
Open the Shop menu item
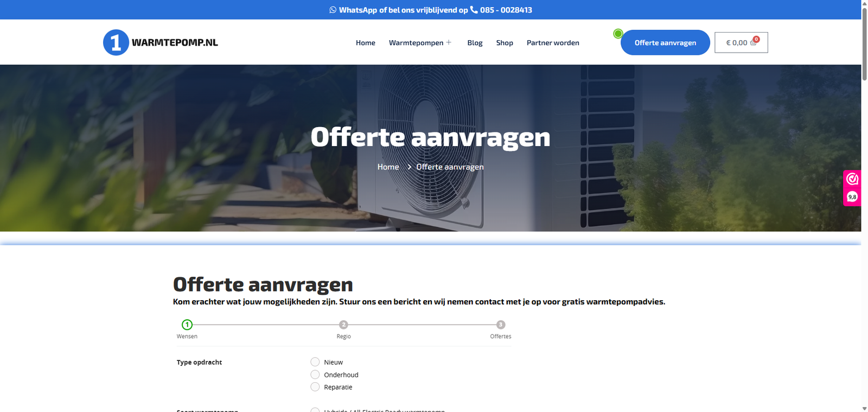[505, 43]
